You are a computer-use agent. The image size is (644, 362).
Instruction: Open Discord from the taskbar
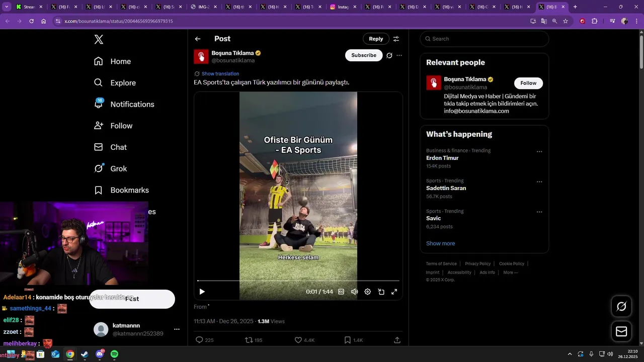(x=100, y=354)
